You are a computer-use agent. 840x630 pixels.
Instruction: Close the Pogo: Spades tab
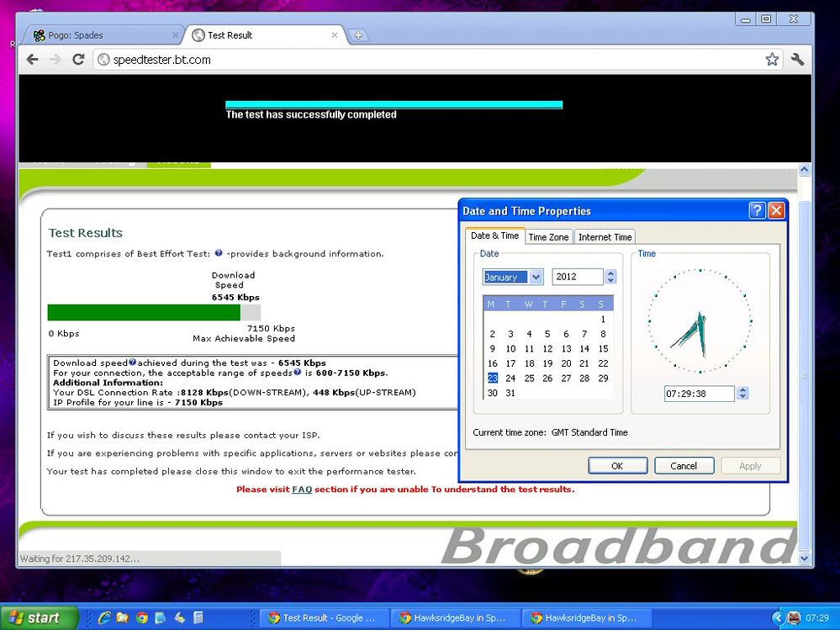point(175,35)
